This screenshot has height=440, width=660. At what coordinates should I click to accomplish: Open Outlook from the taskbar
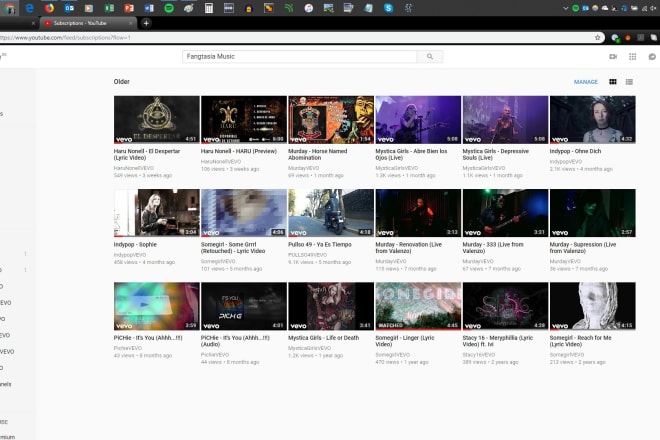pyautogui.click(x=69, y=8)
